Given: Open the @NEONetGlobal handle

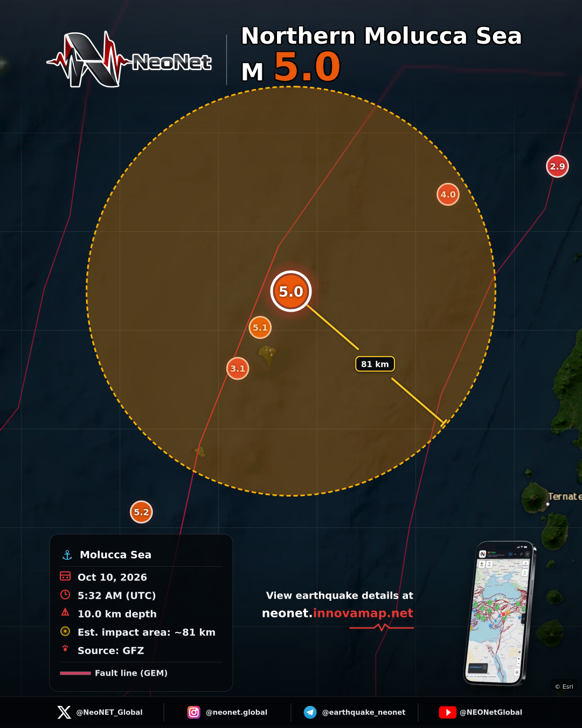Looking at the screenshot, I should pyautogui.click(x=491, y=712).
